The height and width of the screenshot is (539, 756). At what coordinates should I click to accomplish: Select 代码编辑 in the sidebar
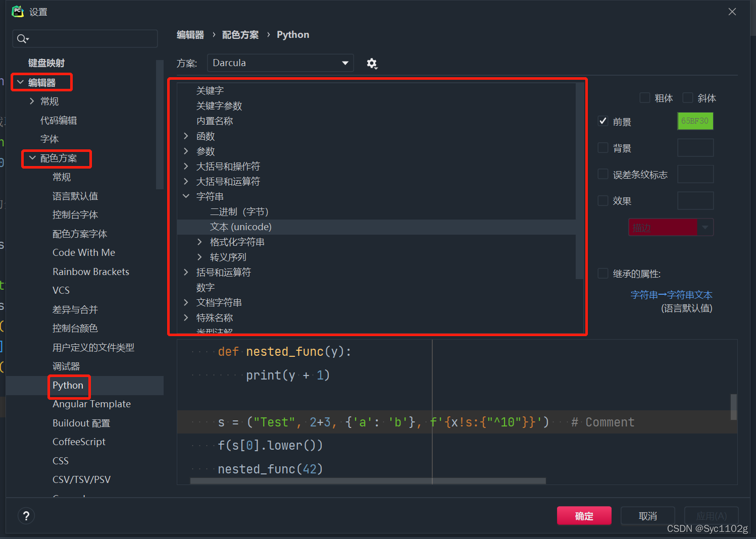pyautogui.click(x=59, y=120)
